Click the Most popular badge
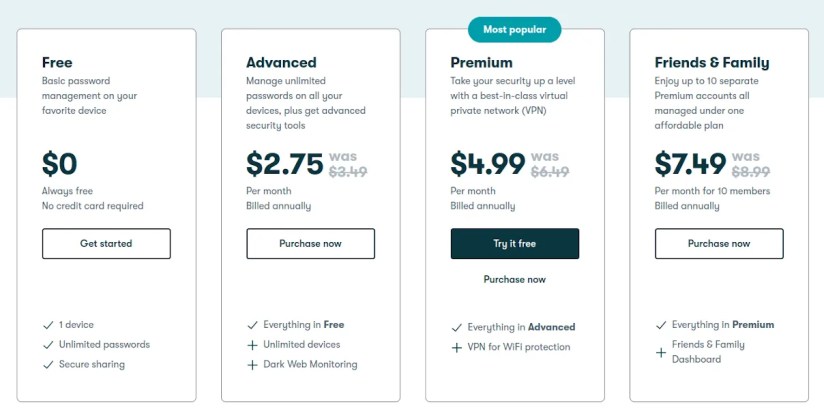 (x=514, y=30)
